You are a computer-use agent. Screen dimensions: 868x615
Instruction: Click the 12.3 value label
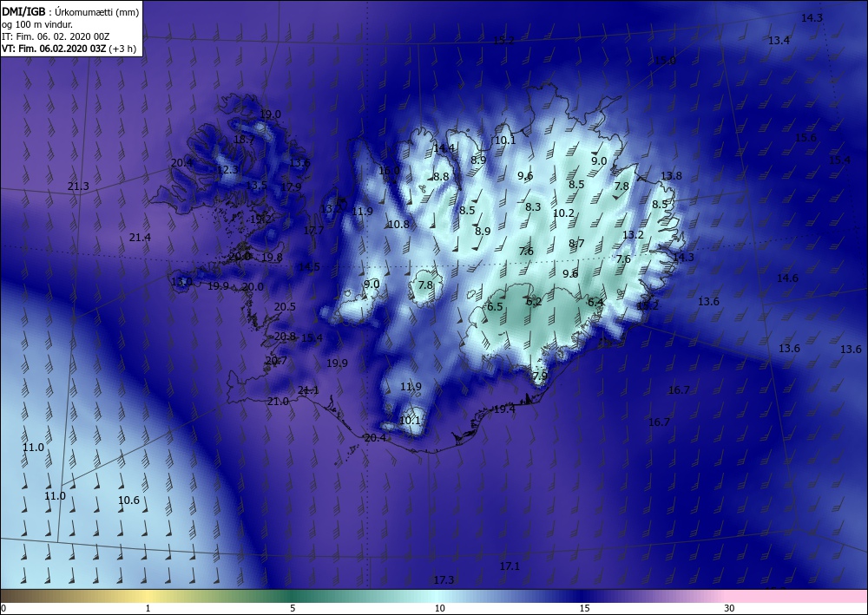(x=227, y=170)
